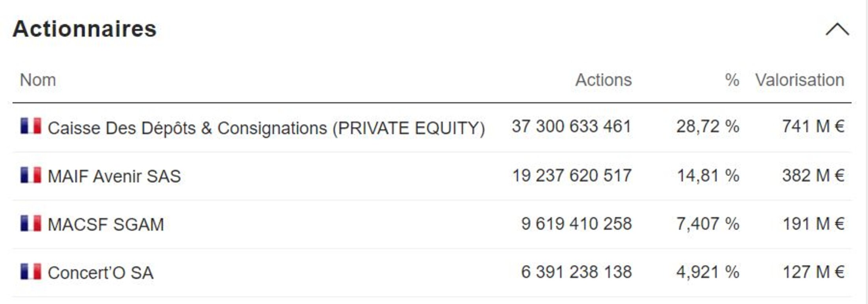Viewport: 868px width, 304px height.
Task: Collapse the Actionnaires section chevron
Action: [837, 30]
